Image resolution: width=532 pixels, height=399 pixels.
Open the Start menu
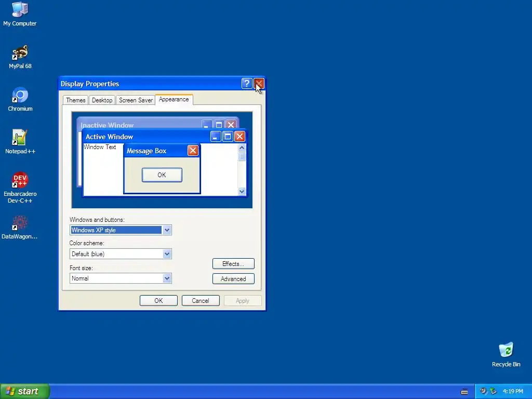[x=25, y=391]
